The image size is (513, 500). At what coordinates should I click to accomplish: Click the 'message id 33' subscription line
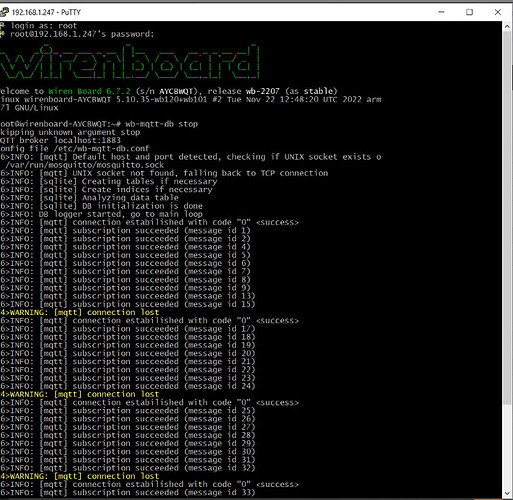[128, 492]
